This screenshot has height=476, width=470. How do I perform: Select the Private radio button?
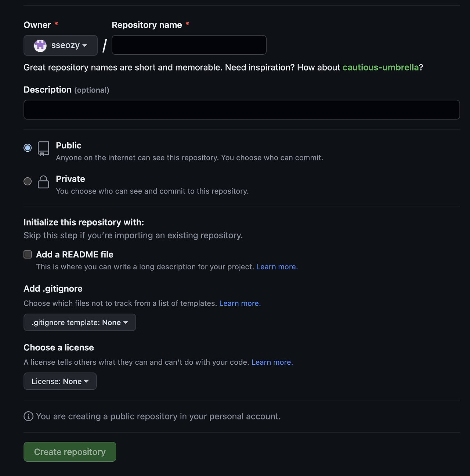[28, 181]
